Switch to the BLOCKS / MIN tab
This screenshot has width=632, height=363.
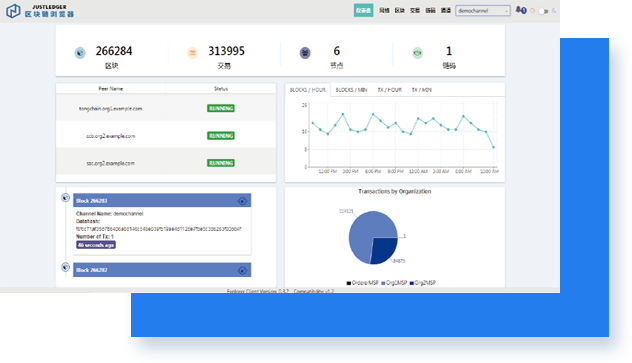351,90
